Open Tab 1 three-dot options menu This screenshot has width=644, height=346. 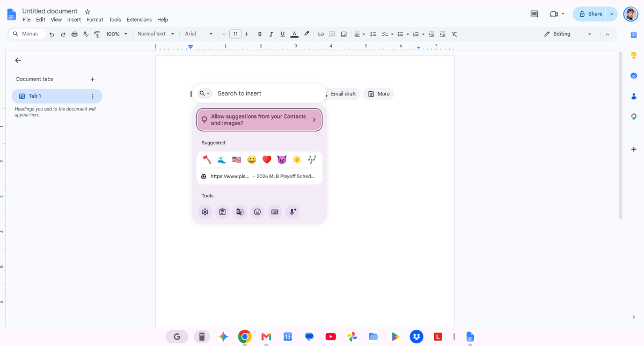click(92, 96)
